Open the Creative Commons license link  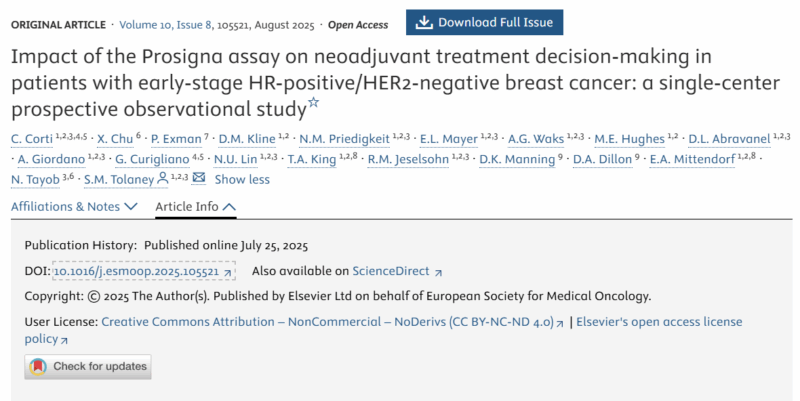tap(328, 322)
